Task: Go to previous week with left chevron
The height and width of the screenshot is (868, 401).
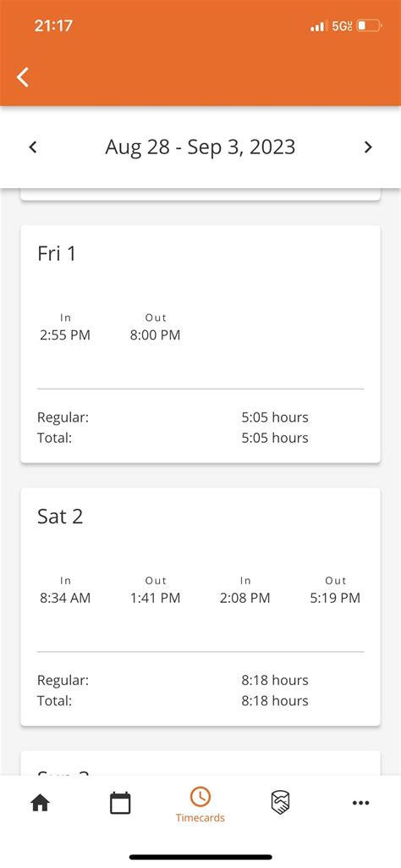Action: point(33,147)
